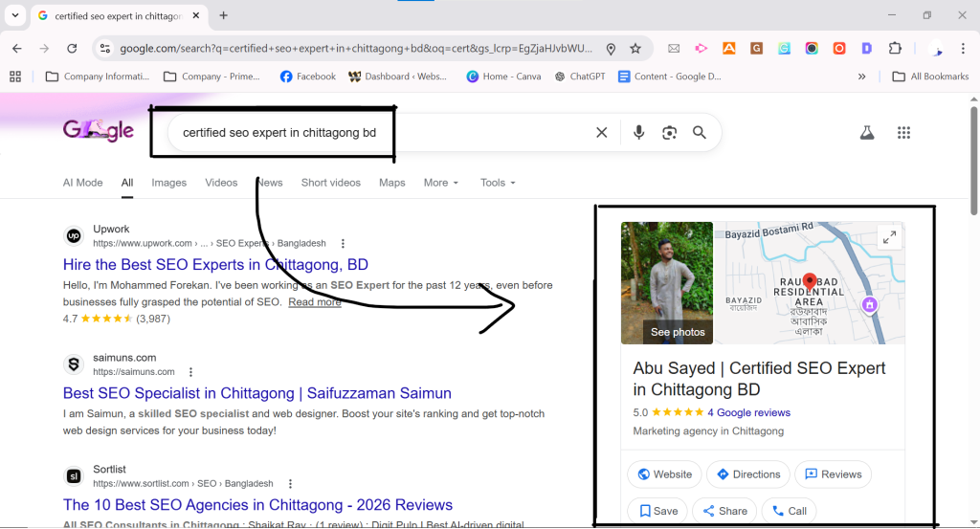980x529 pixels.
Task: Switch to the Images tab
Action: (x=168, y=183)
